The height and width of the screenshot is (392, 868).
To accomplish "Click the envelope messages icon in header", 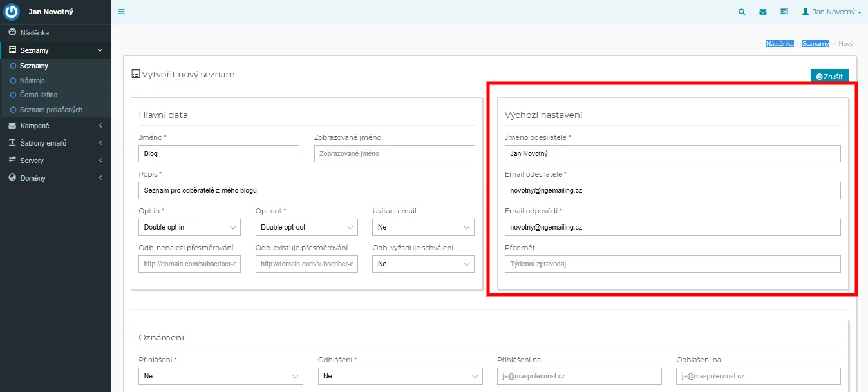I will point(763,12).
